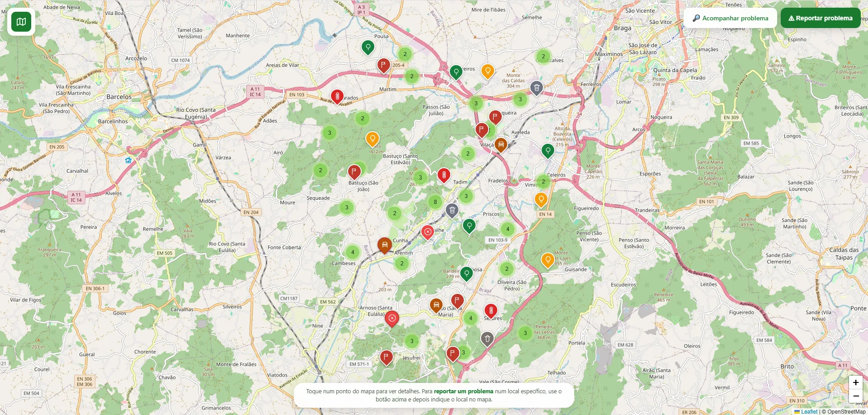Select brown car marker at Arnoso (Santa Maria)

coord(436,306)
